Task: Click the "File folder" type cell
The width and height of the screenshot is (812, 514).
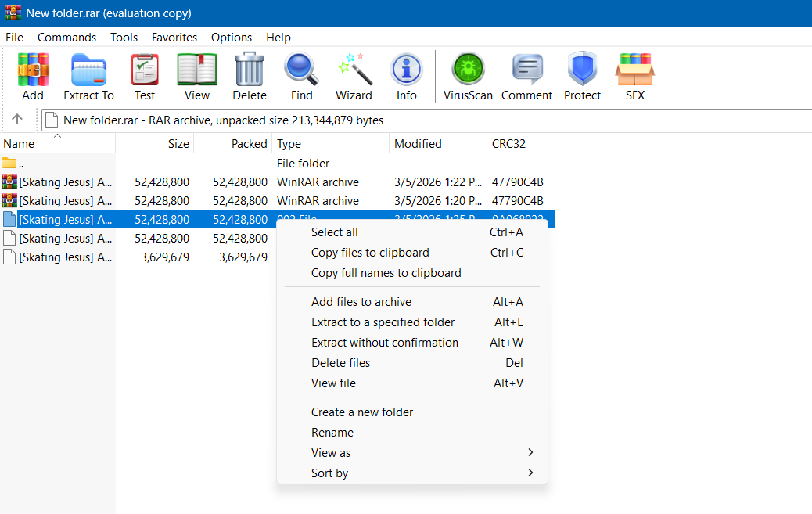Action: (303, 164)
